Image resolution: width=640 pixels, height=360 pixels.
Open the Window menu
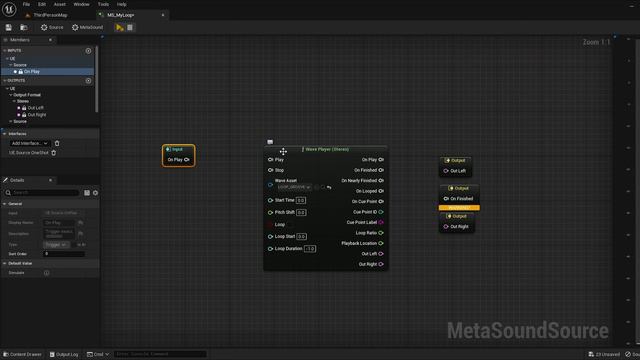point(81,4)
